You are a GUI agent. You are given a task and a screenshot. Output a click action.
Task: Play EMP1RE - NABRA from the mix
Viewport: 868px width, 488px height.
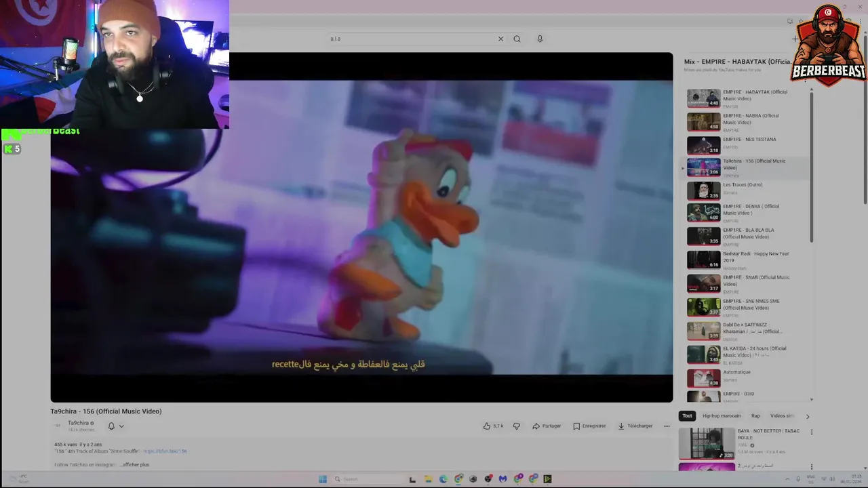[746, 122]
